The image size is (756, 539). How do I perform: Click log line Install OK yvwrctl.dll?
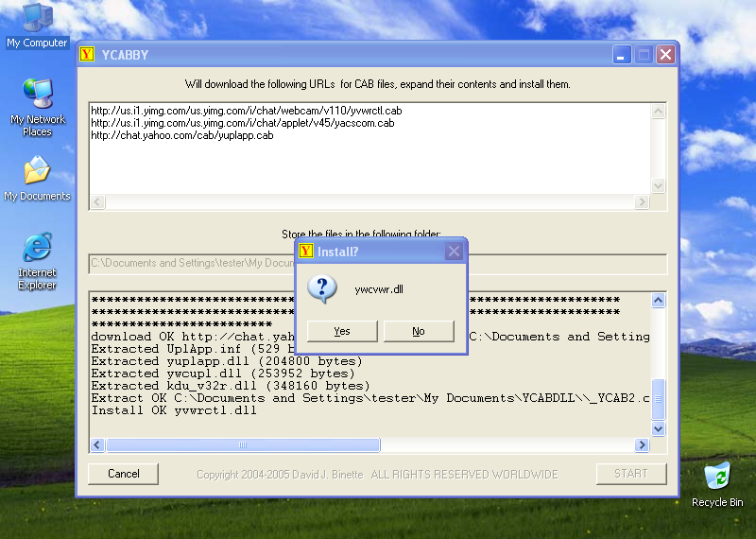pos(174,410)
